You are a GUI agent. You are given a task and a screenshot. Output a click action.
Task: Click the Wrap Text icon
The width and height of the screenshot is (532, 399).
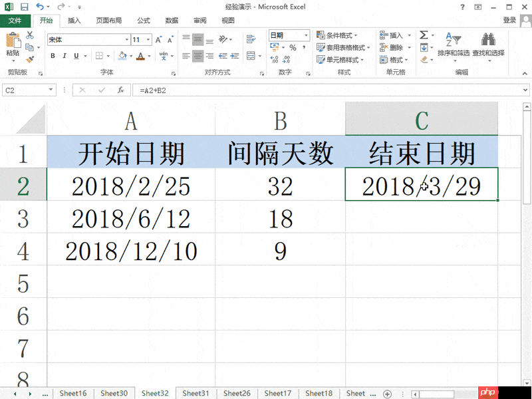[x=251, y=39]
